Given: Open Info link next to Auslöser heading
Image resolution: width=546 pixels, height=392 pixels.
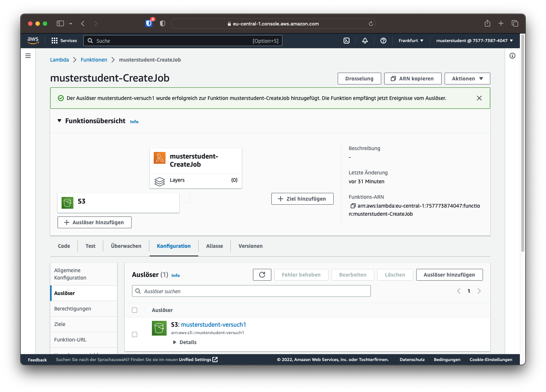Looking at the screenshot, I should point(175,275).
